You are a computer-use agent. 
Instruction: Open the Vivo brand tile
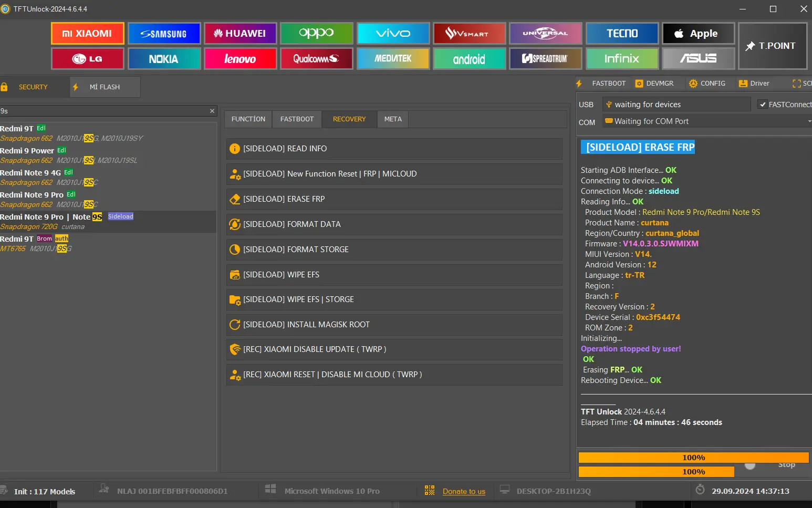pyautogui.click(x=393, y=34)
